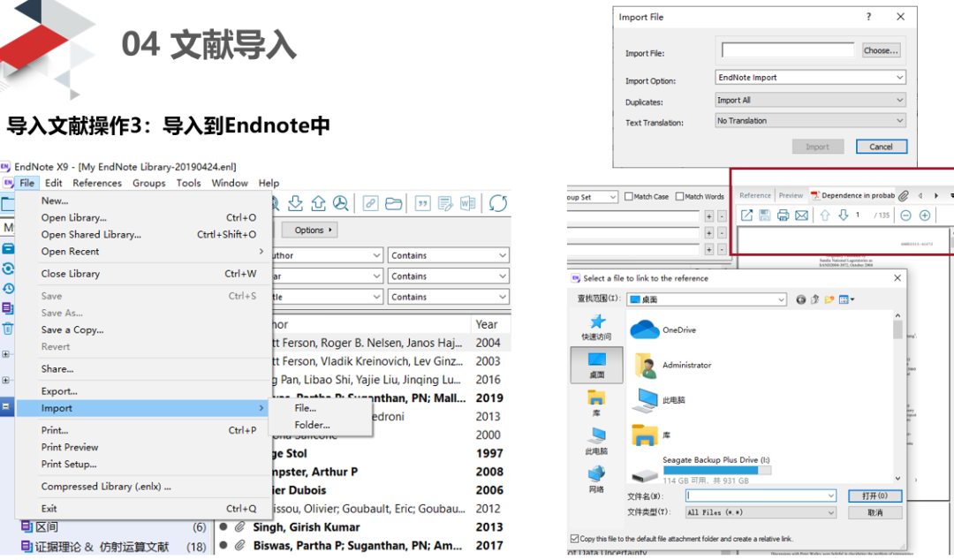Select Network (网络) in places bar
This screenshot has width=954, height=560.
pyautogui.click(x=596, y=480)
